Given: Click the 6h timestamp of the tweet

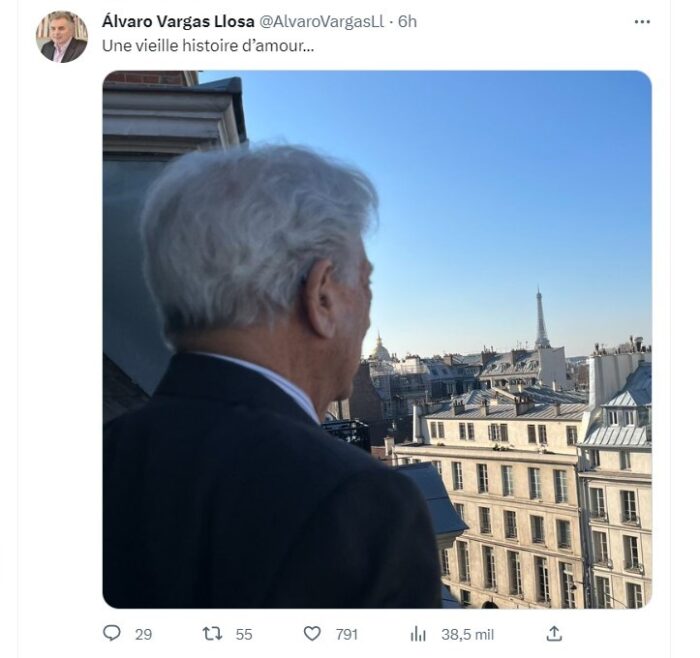Looking at the screenshot, I should pyautogui.click(x=407, y=21).
